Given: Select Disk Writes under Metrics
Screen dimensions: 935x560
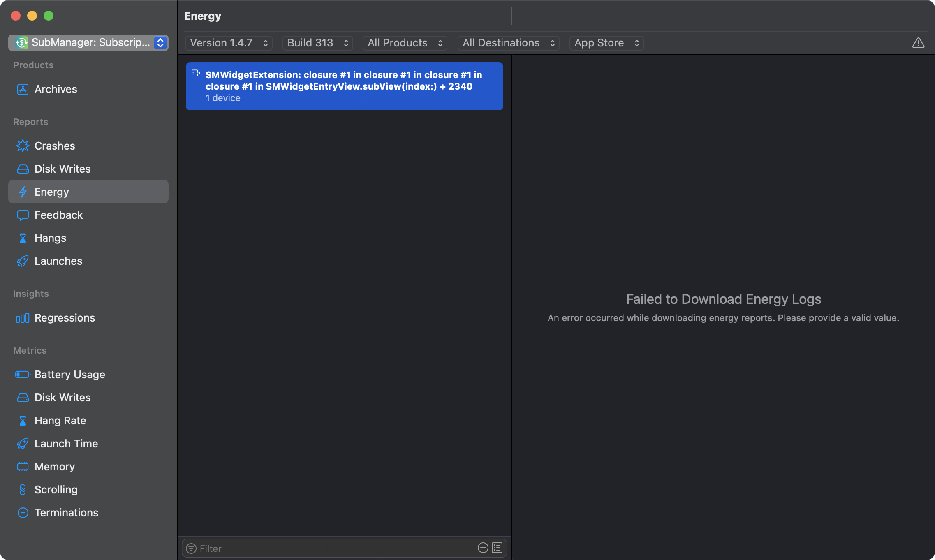Looking at the screenshot, I should (88, 398).
